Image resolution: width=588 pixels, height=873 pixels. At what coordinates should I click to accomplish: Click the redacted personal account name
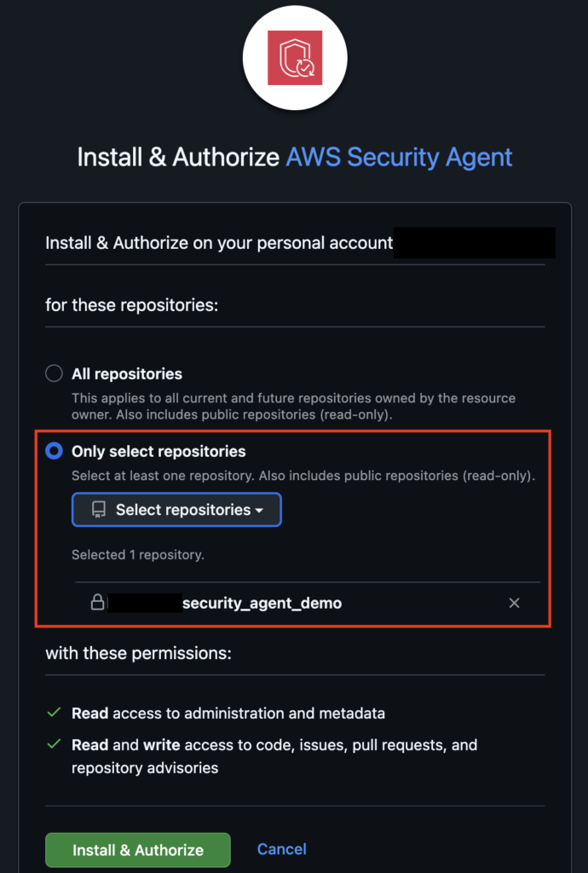point(475,243)
